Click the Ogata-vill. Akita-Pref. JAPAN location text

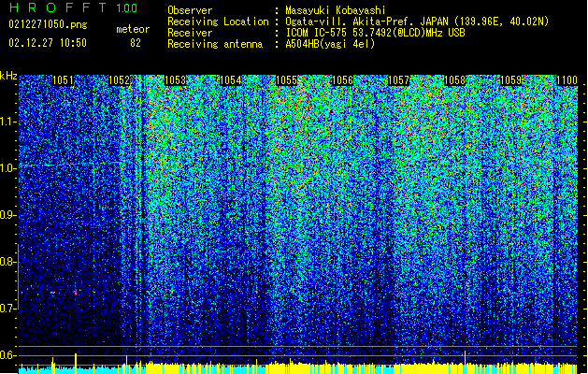pyautogui.click(x=417, y=22)
